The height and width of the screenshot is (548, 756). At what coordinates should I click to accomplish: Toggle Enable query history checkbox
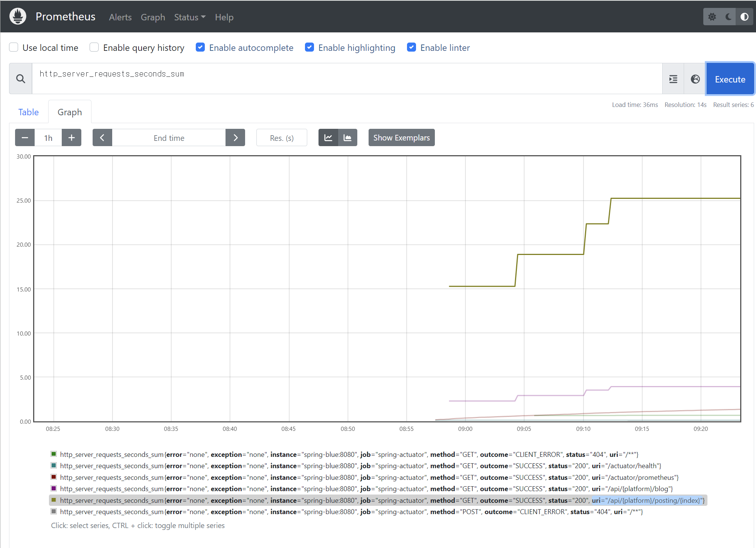[94, 47]
